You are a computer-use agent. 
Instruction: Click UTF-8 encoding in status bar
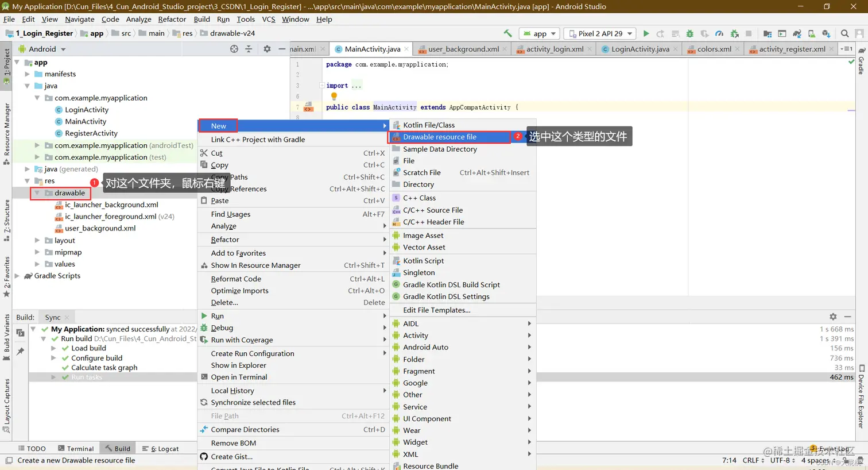coord(782,460)
